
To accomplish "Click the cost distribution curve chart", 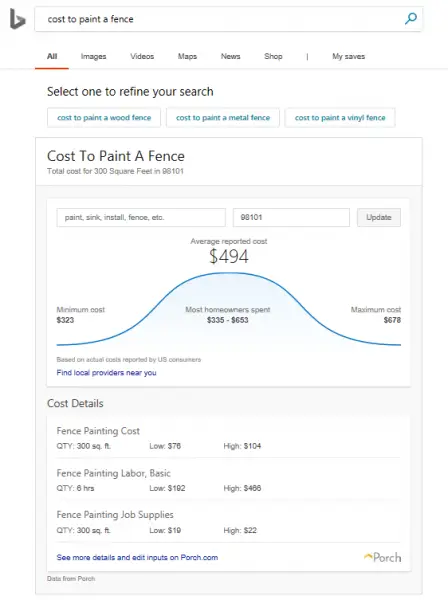I will [x=229, y=309].
